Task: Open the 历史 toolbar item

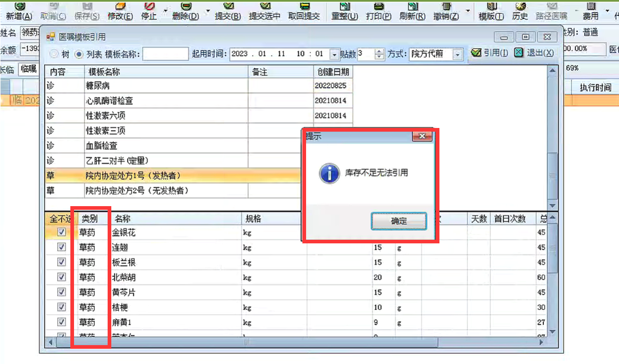Action: pyautogui.click(x=520, y=11)
